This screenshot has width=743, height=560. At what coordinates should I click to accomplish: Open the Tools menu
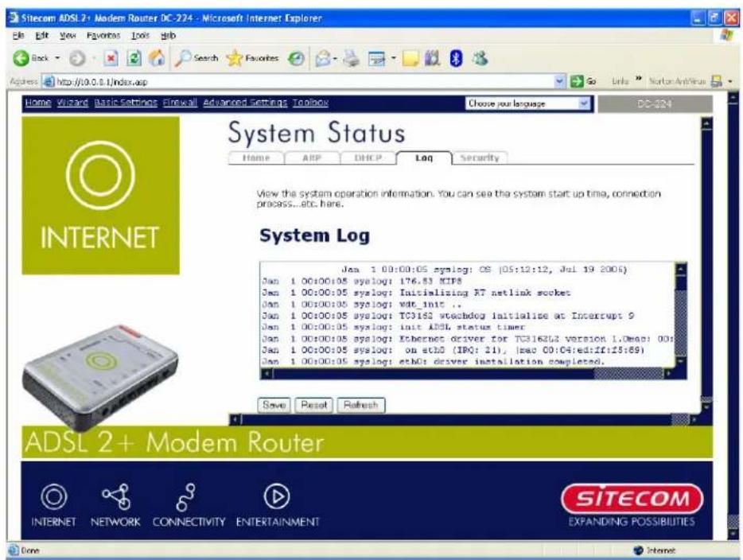click(x=140, y=35)
